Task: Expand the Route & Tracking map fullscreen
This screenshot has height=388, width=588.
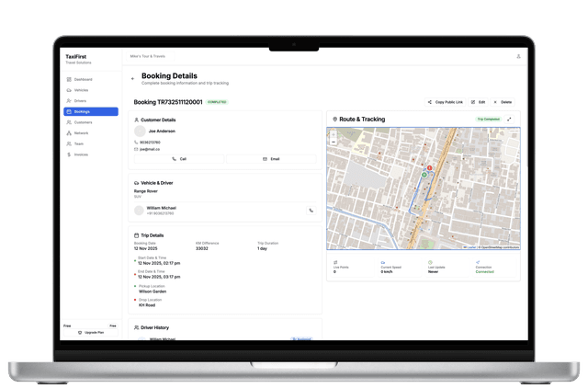Action: pyautogui.click(x=509, y=119)
